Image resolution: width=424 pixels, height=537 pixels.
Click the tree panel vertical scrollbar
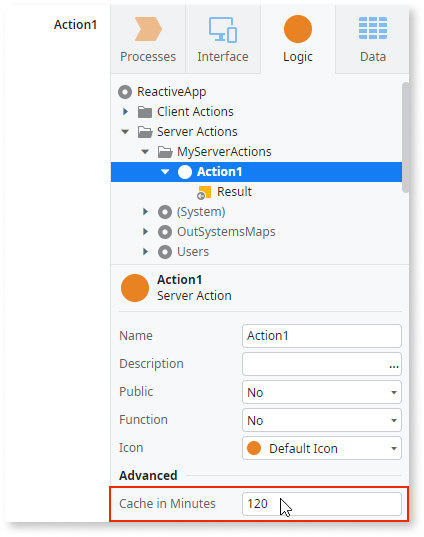point(406,137)
